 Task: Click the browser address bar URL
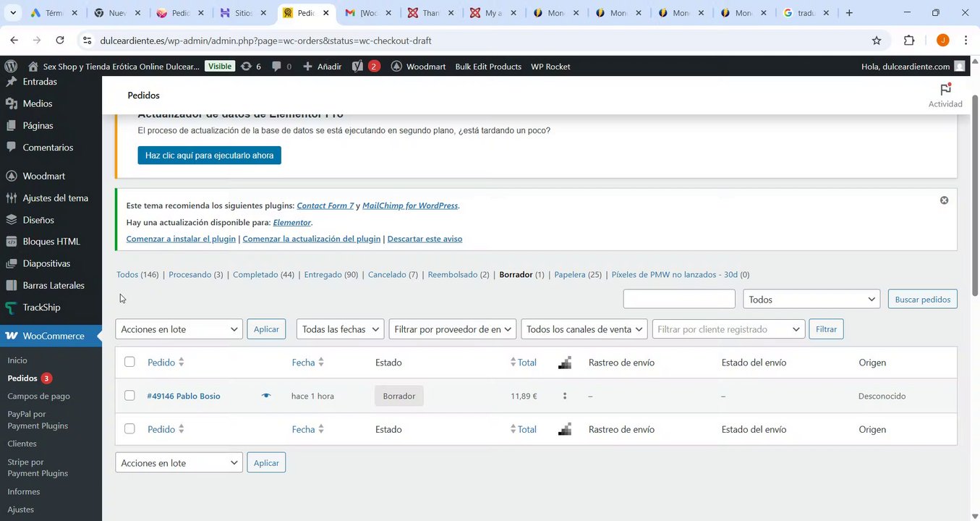(x=266, y=41)
